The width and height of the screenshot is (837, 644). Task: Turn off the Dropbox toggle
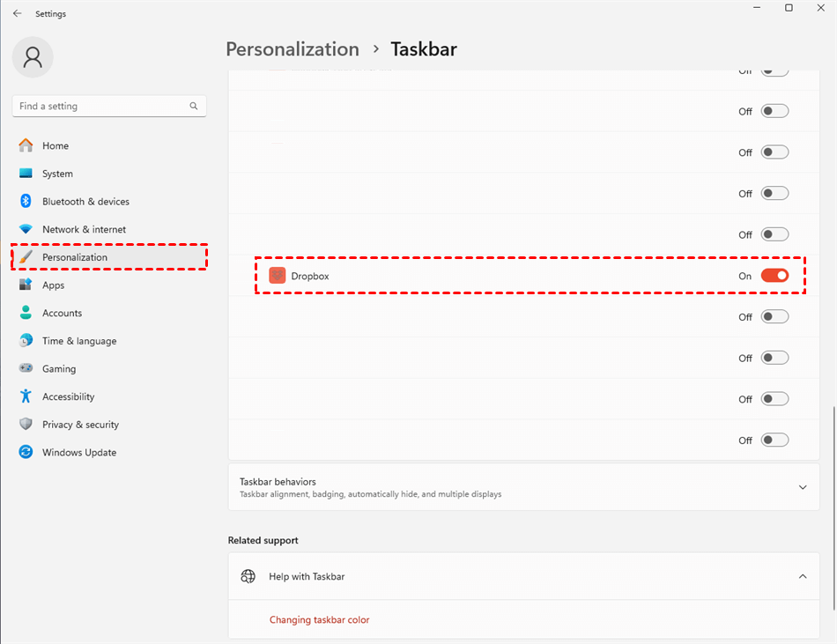[x=774, y=276]
